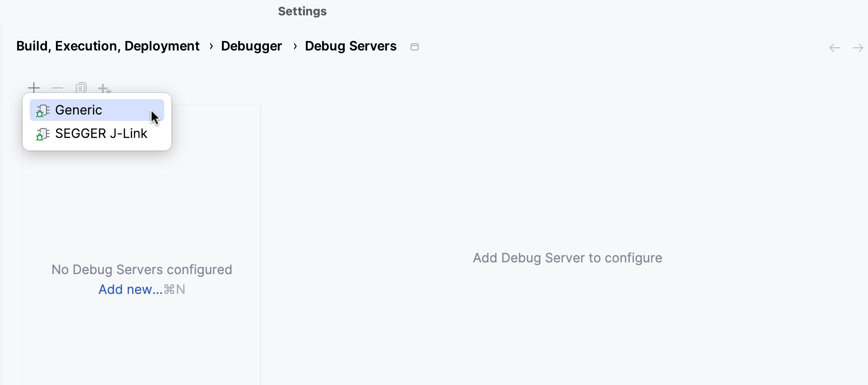Click the small window icon beside Debug Servers
Screen dimensions: 868x385
415,47
